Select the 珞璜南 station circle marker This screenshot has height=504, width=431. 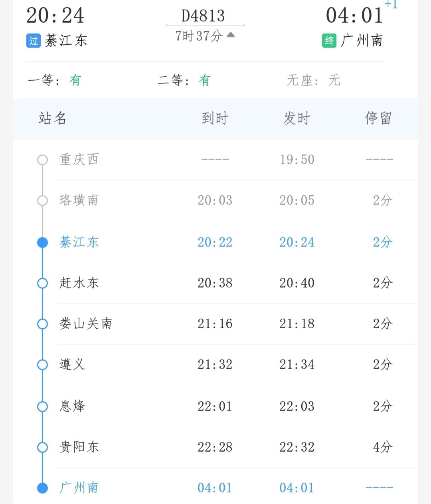[x=42, y=200]
